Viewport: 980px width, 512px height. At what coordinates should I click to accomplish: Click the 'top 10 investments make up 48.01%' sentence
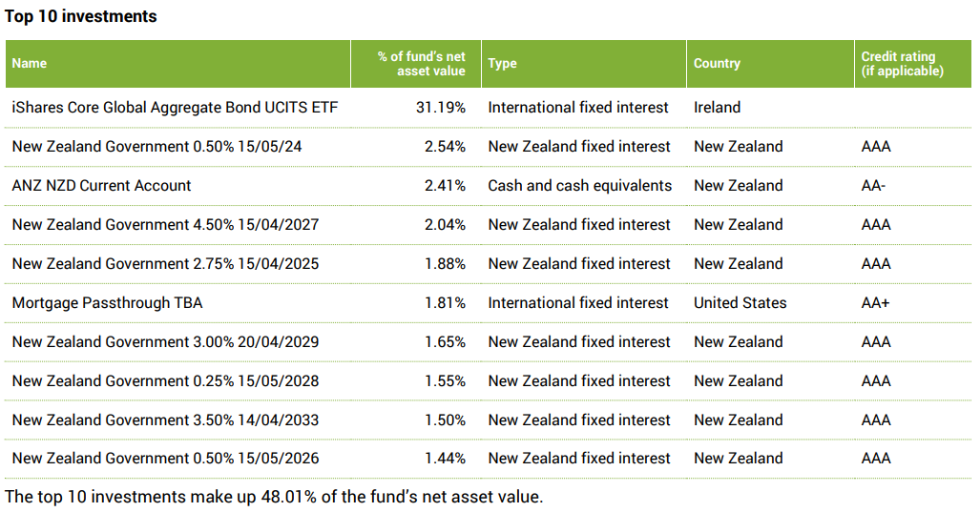coord(274,497)
